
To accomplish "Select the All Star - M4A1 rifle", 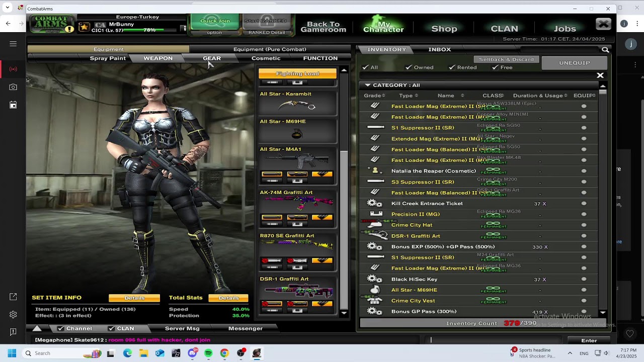I will (x=297, y=165).
